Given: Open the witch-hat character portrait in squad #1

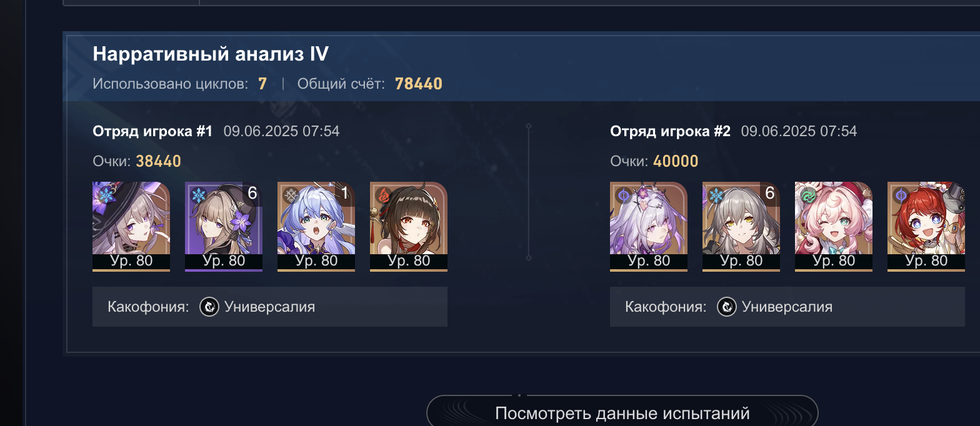Looking at the screenshot, I should [131, 227].
